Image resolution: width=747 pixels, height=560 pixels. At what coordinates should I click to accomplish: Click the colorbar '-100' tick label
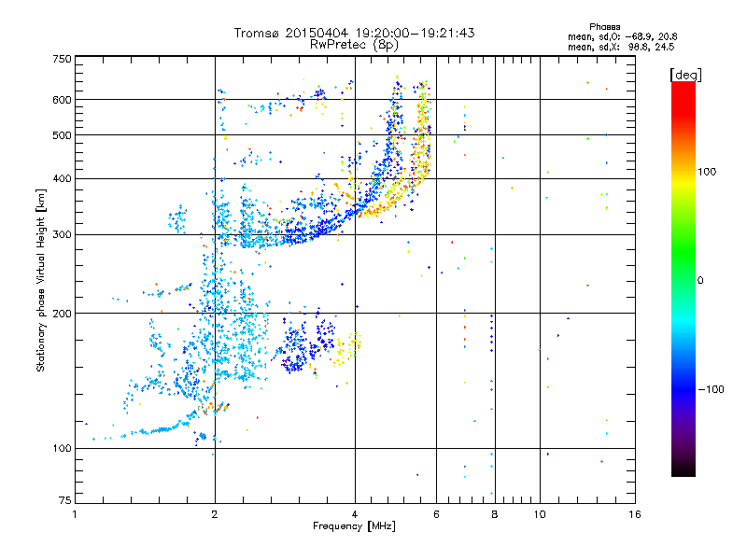(711, 389)
